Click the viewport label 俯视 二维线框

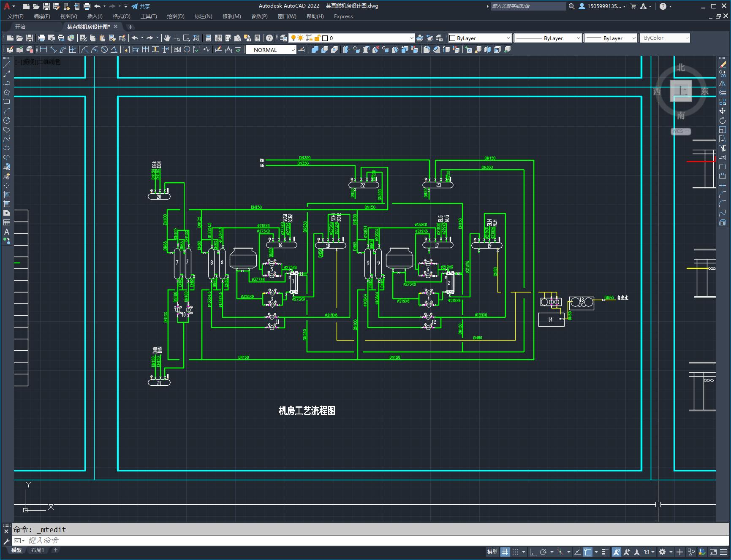click(38, 62)
